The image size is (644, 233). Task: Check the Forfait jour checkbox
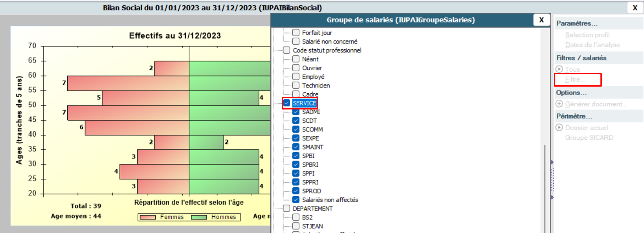(x=296, y=33)
